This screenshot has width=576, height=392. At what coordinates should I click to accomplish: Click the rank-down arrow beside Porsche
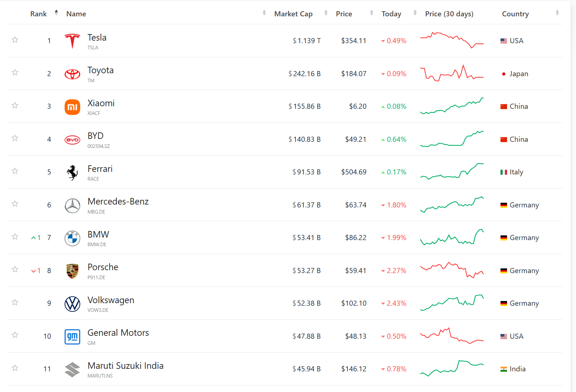click(x=33, y=271)
